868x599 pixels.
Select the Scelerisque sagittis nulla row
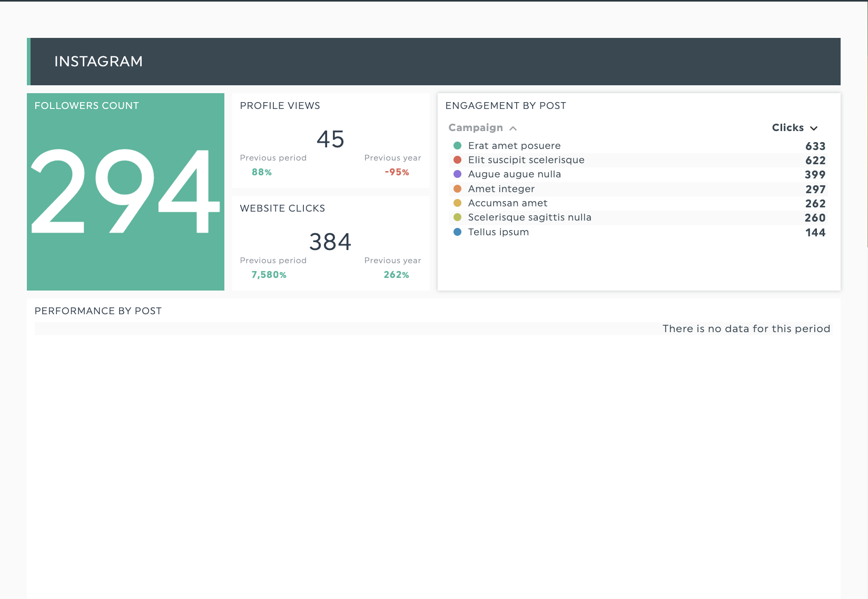[638, 217]
